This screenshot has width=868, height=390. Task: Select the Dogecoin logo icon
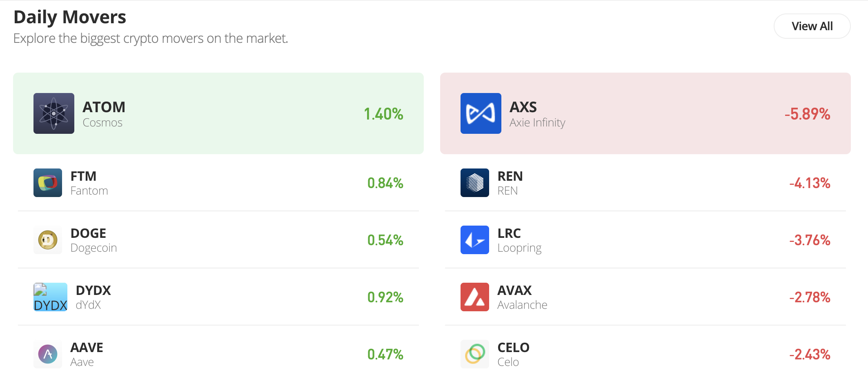coord(48,240)
